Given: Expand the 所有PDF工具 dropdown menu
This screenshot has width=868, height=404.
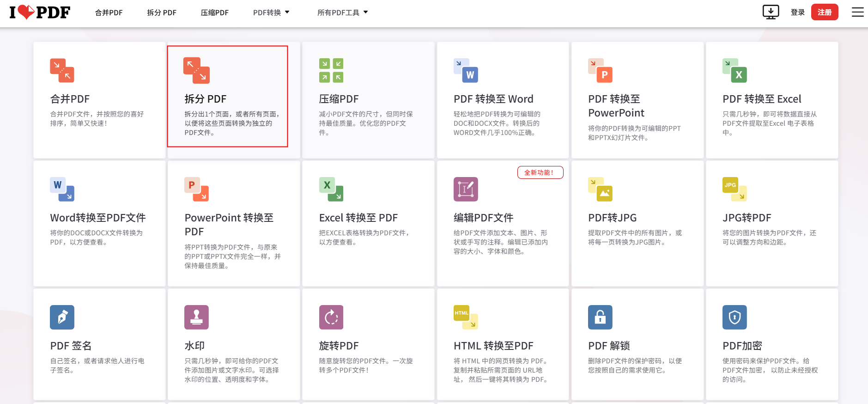Looking at the screenshot, I should (x=342, y=12).
